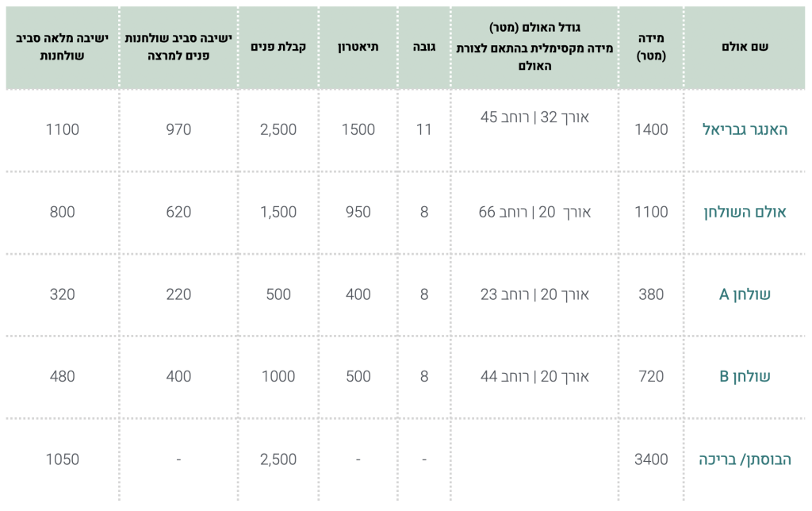Click the גובה column header
Image resolution: width=812 pixels, height=511 pixels.
tap(424, 47)
